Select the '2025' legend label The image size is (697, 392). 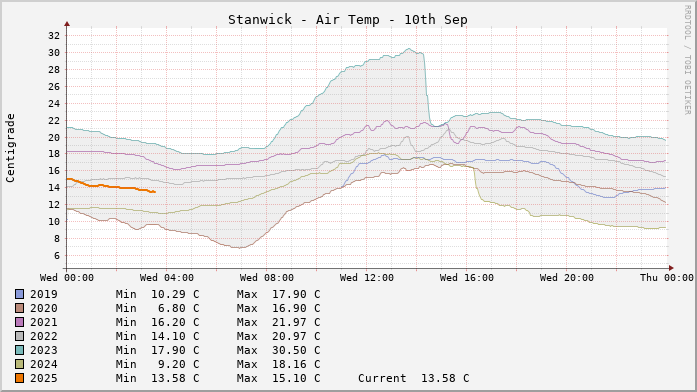[44, 378]
